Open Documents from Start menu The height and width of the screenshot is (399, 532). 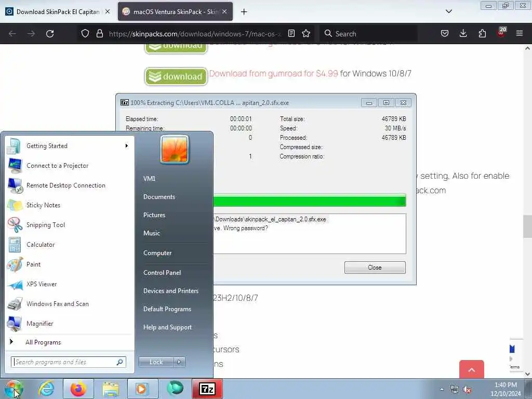(x=159, y=197)
